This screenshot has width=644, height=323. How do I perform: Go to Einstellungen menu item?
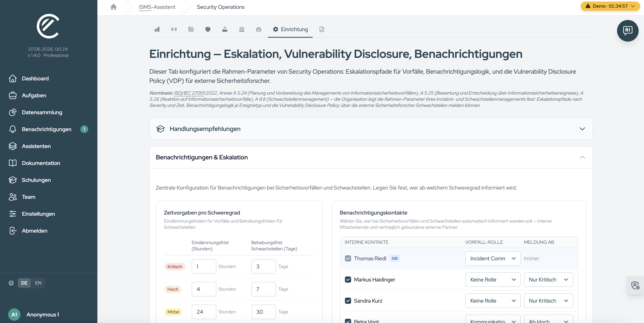pos(38,214)
